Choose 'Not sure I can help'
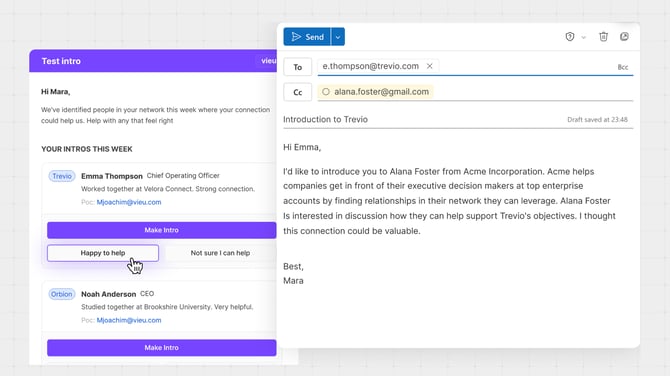The height and width of the screenshot is (376, 670). point(220,253)
